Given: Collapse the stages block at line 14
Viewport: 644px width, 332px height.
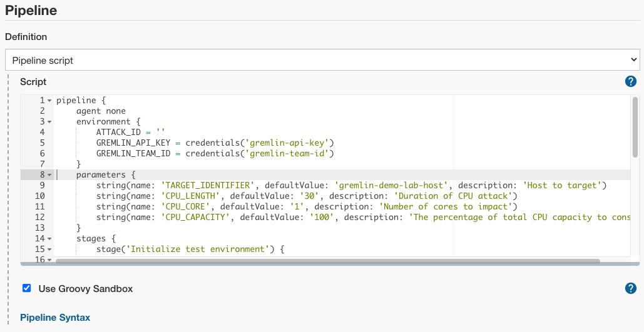Looking at the screenshot, I should pyautogui.click(x=49, y=239).
